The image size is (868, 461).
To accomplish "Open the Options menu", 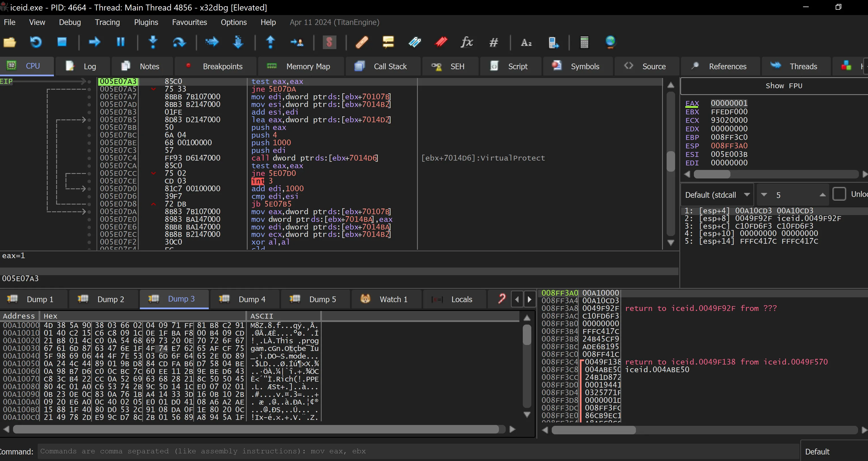I will click(x=233, y=22).
